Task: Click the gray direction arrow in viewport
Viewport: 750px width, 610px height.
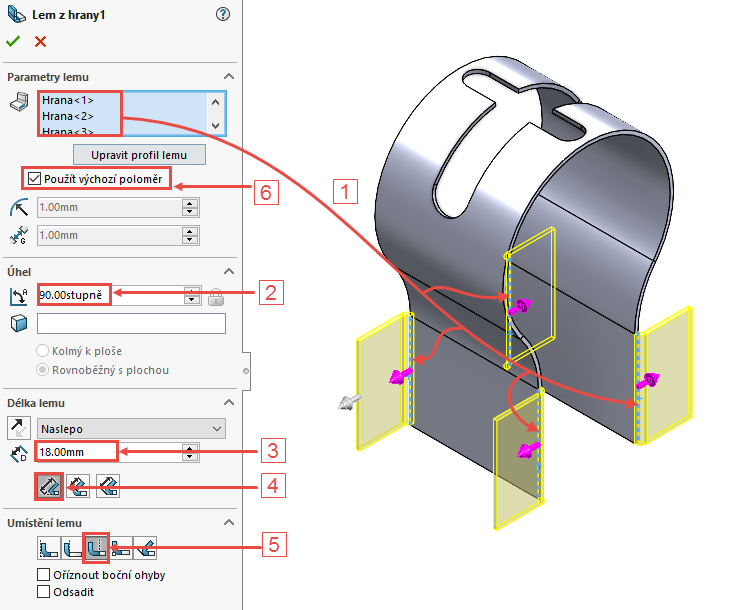Action: tap(349, 401)
